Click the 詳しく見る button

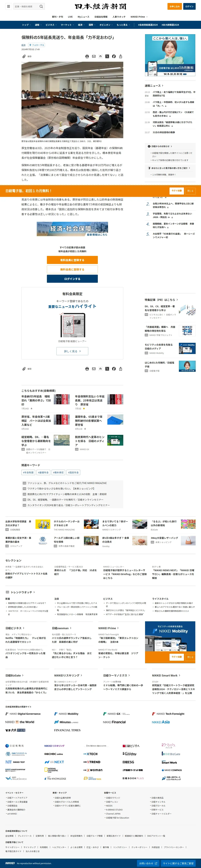point(72,351)
